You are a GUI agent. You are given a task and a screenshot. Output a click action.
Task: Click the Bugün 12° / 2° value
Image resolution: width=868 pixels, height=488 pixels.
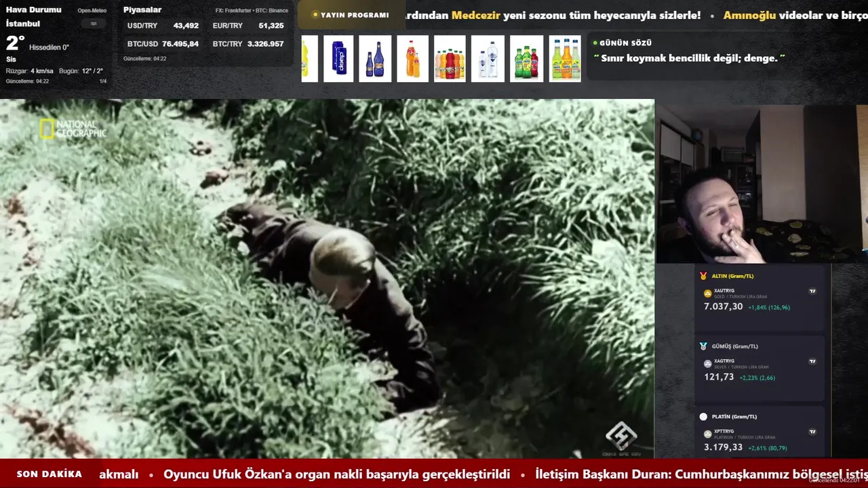81,71
